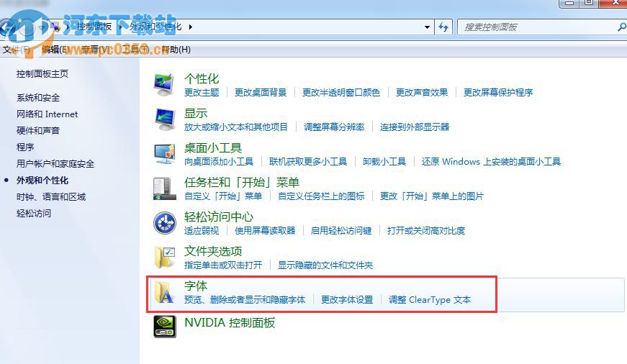Click 更改字体设置 link
This screenshot has height=364, width=627.
pyautogui.click(x=347, y=300)
